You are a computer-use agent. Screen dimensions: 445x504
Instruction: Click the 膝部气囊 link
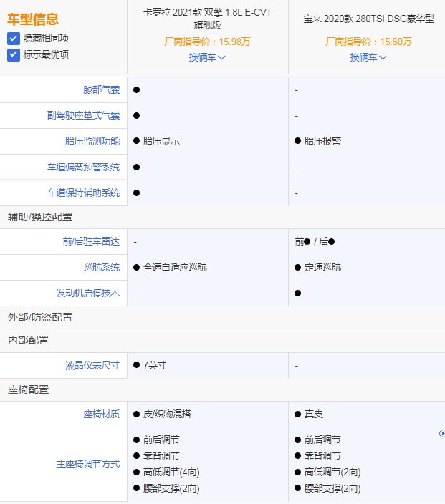pyautogui.click(x=101, y=89)
